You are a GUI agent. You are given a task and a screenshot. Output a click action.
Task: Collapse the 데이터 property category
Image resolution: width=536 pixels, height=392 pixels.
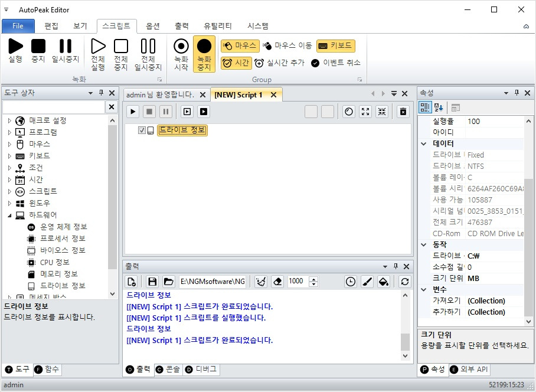click(x=424, y=144)
